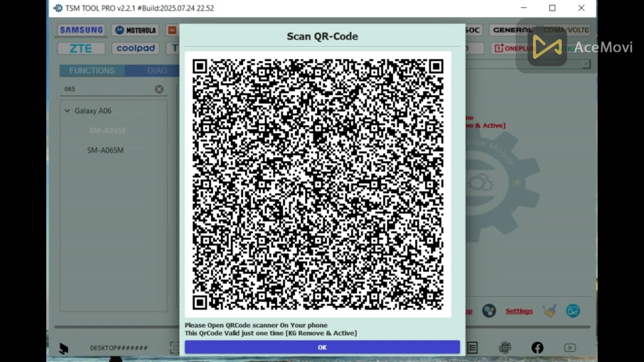Click the QR code image
This screenshot has height=362, width=644.
click(x=318, y=184)
